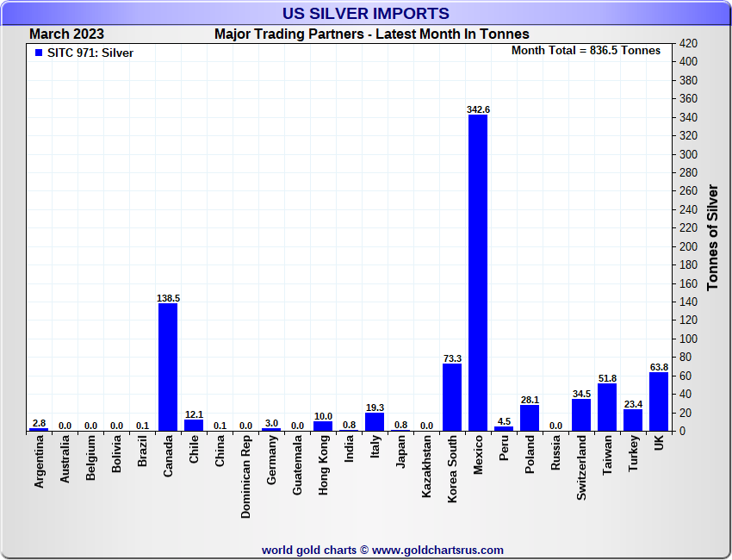The height and width of the screenshot is (560, 732).
Task: Click the Turkey bar labeled 23.4
Action: click(633, 420)
